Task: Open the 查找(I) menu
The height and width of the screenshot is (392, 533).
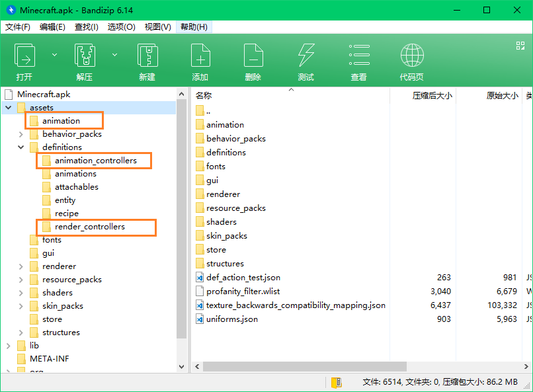Action: [87, 27]
